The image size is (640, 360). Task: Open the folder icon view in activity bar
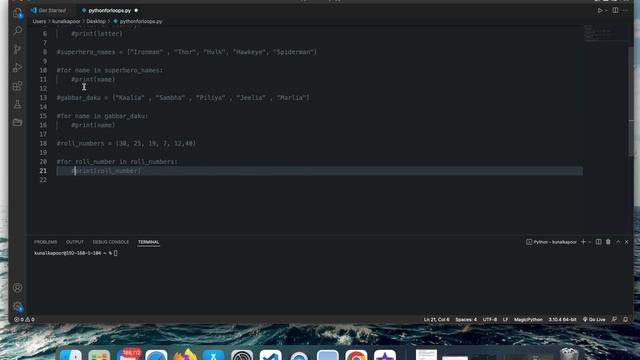18,122
